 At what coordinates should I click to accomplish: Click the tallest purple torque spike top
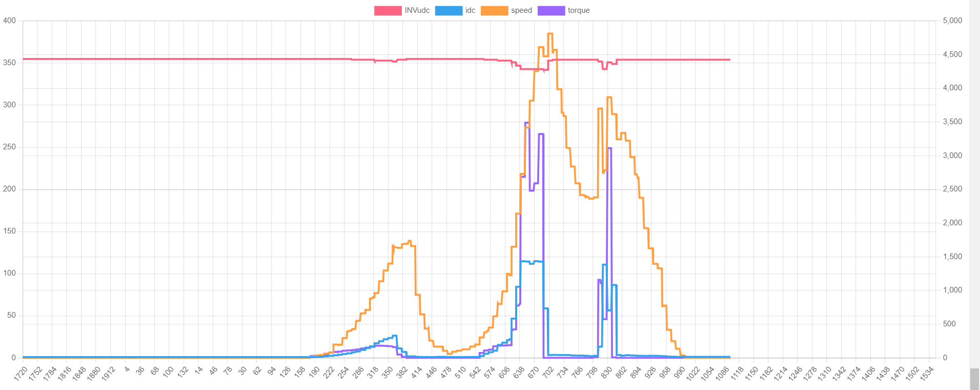(x=526, y=123)
